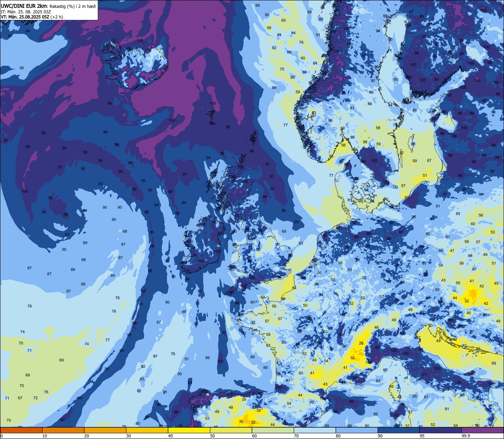This screenshot has width=504, height=439.
Task: Click the "IT: Mán. 25. 08. 2025 03Z" line
Action: (x=26, y=12)
